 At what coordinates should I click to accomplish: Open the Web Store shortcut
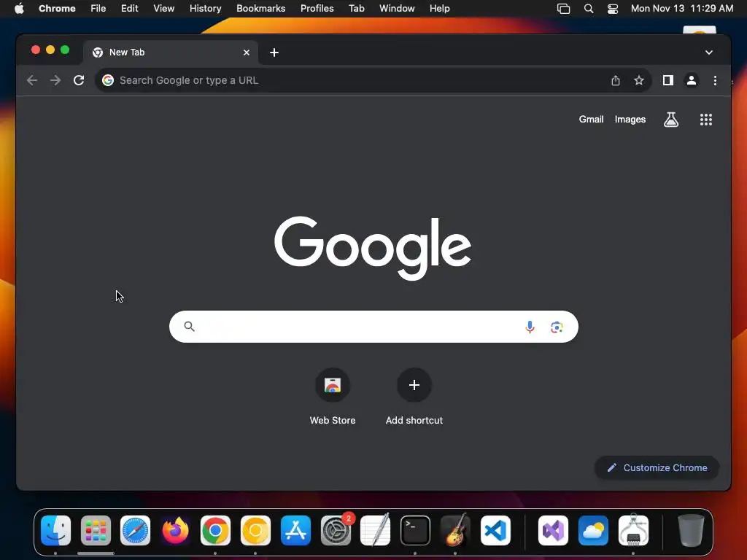coord(333,385)
